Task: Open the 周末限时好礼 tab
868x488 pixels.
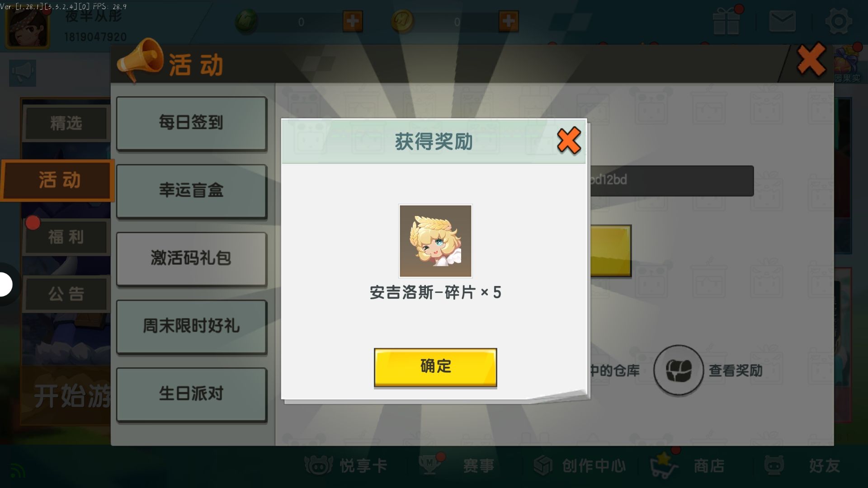Action: tap(191, 326)
